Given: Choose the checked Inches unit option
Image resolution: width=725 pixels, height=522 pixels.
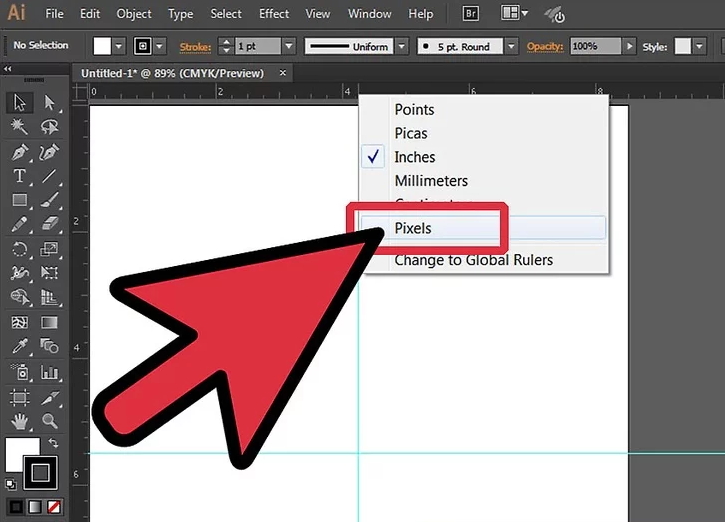Looking at the screenshot, I should point(414,157).
